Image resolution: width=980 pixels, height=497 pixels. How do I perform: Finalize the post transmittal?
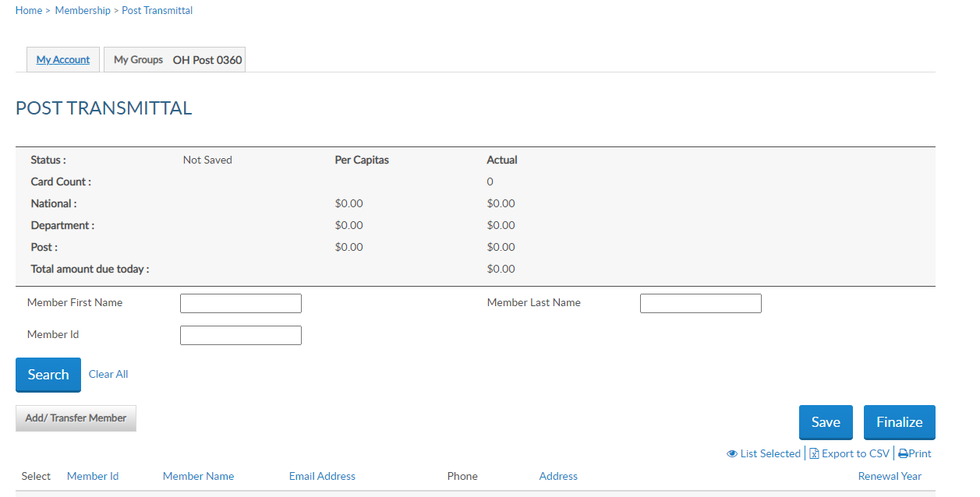tap(899, 422)
